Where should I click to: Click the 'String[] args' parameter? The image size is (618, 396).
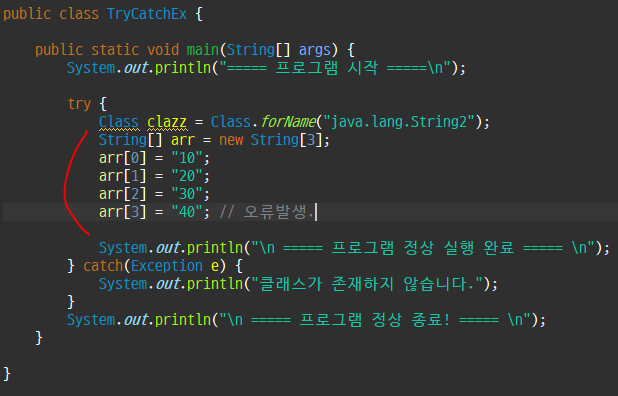pos(278,50)
